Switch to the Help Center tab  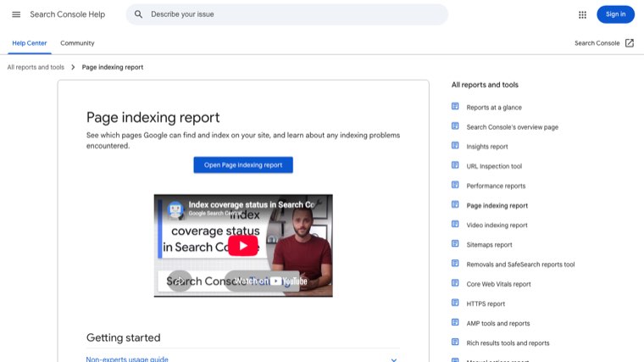[x=30, y=43]
